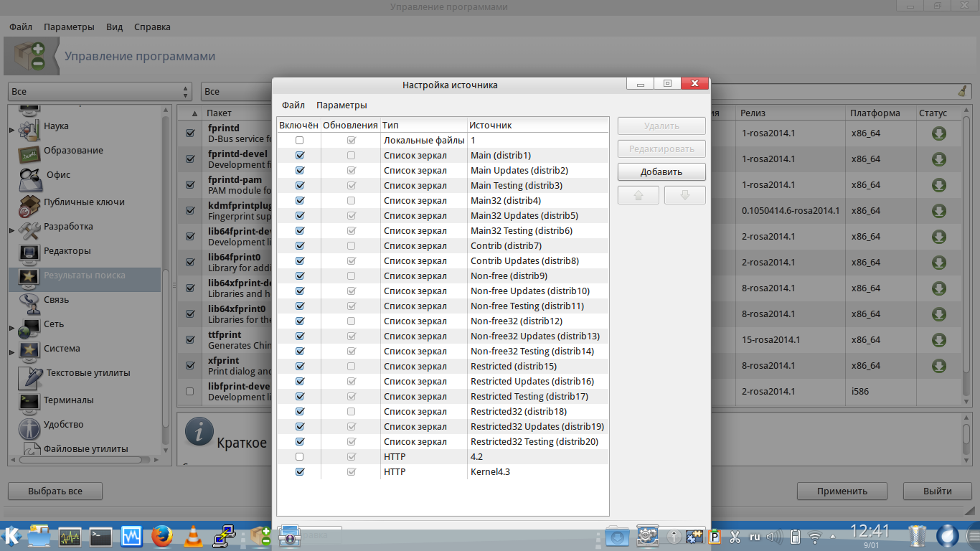The height and width of the screenshot is (551, 980).
Task: Click the volume speaker in the system tray
Action: coord(774,537)
